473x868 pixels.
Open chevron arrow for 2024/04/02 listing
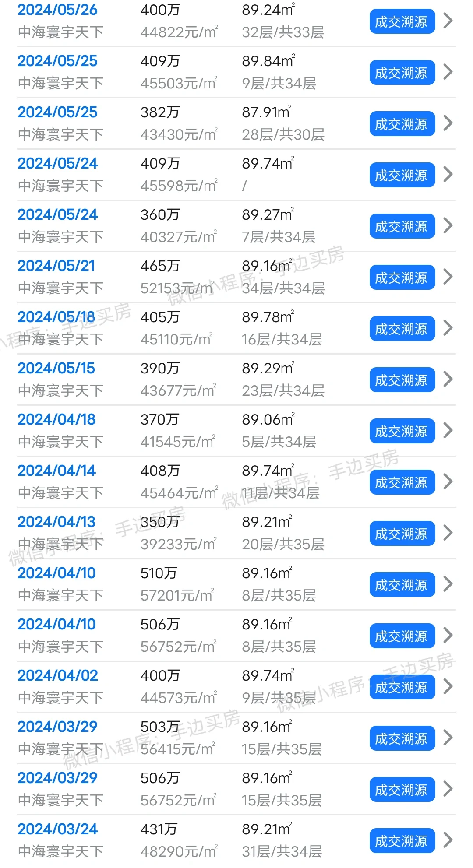click(x=448, y=686)
